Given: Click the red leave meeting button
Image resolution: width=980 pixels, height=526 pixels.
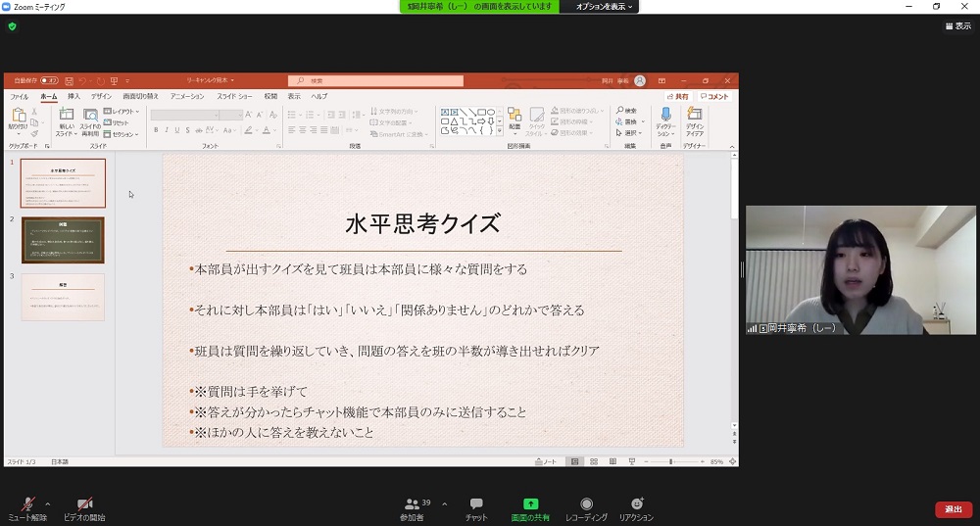Looking at the screenshot, I should pos(953,509).
